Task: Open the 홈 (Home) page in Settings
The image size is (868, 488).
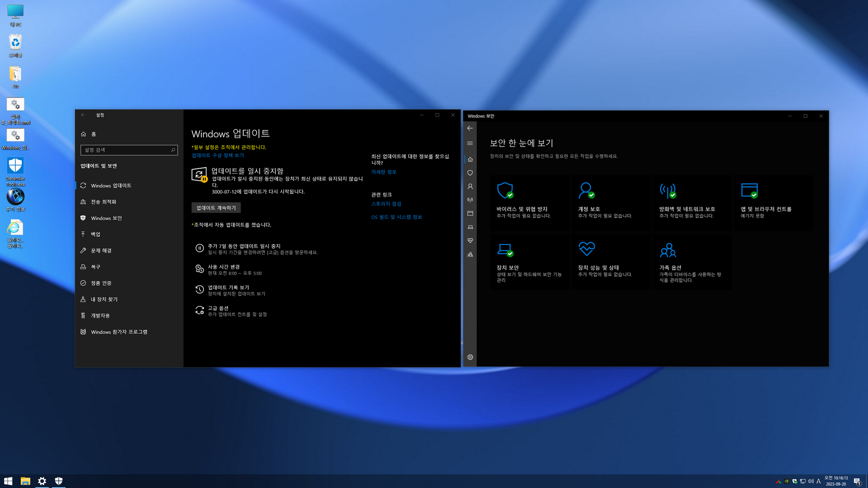Action: pyautogui.click(x=89, y=134)
